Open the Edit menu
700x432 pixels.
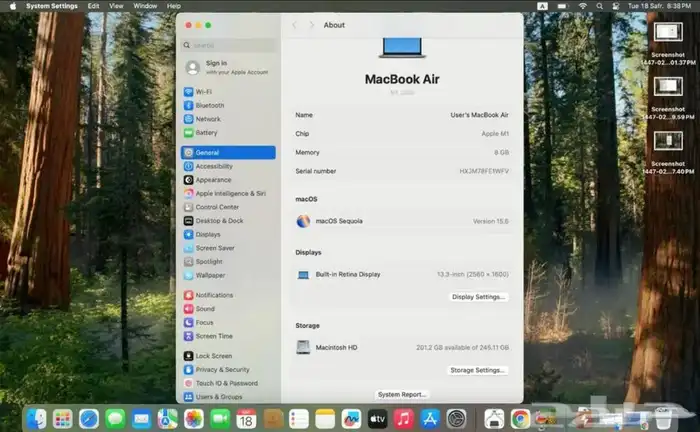(93, 6)
